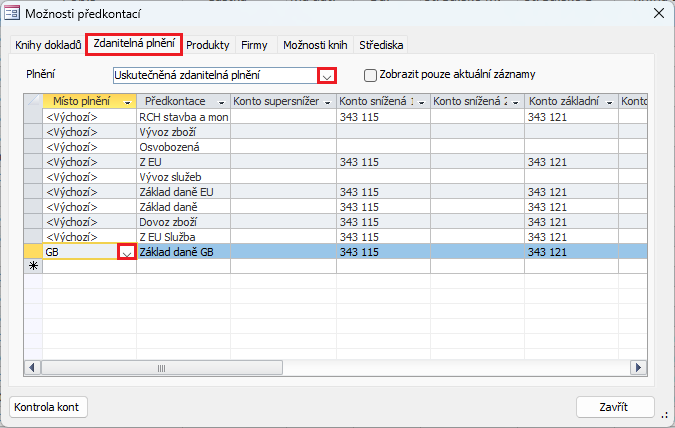Select the Osvobozená předkontace cell
The image size is (675, 428).
pyautogui.click(x=184, y=147)
